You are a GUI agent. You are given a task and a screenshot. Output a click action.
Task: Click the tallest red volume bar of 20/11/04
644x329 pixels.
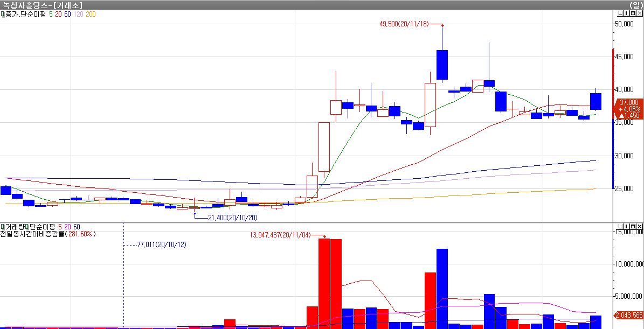pos(324,283)
